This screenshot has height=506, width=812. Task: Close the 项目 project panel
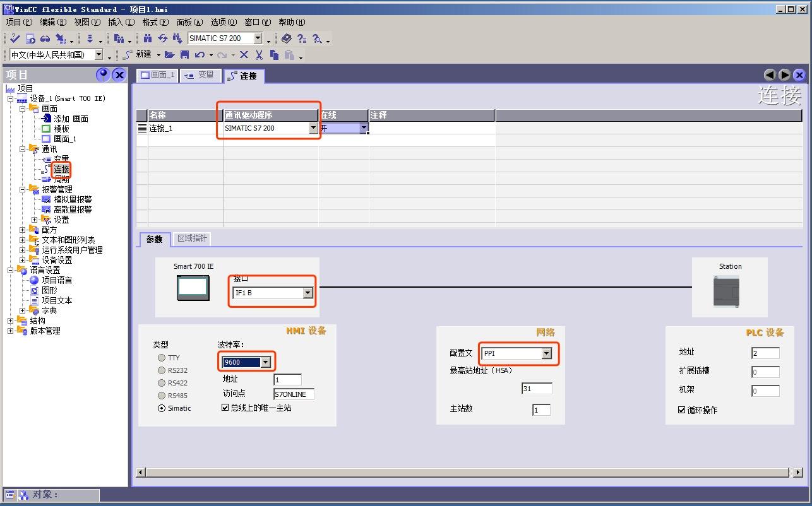119,75
